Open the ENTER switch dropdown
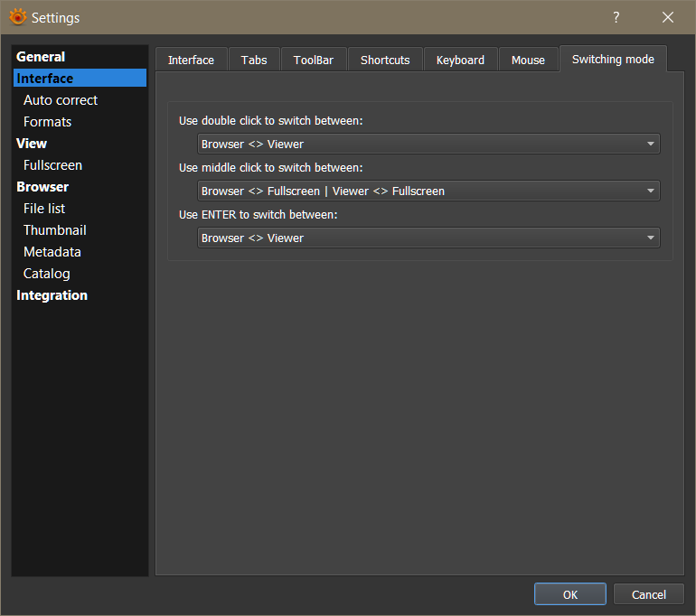696x616 pixels. (x=428, y=238)
